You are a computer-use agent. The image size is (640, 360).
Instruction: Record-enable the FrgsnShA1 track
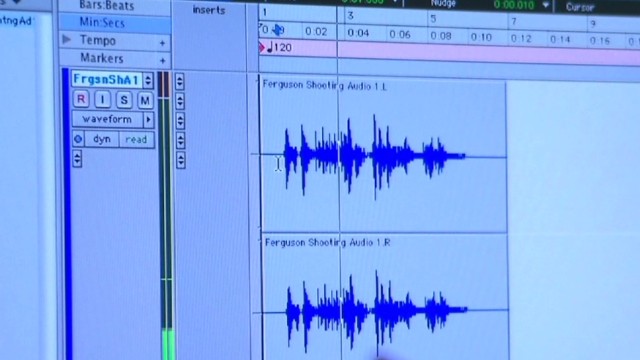(81, 99)
